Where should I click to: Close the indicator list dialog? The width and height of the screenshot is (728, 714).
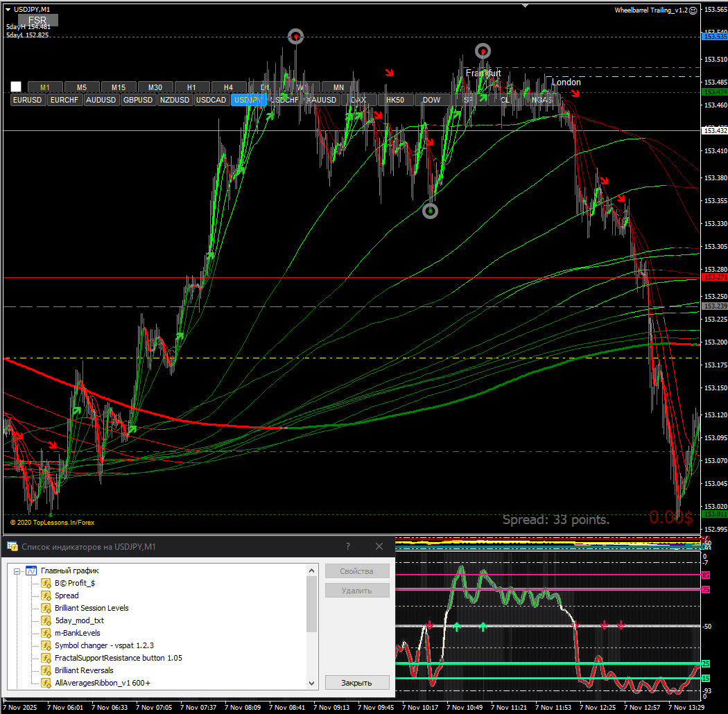pyautogui.click(x=379, y=546)
